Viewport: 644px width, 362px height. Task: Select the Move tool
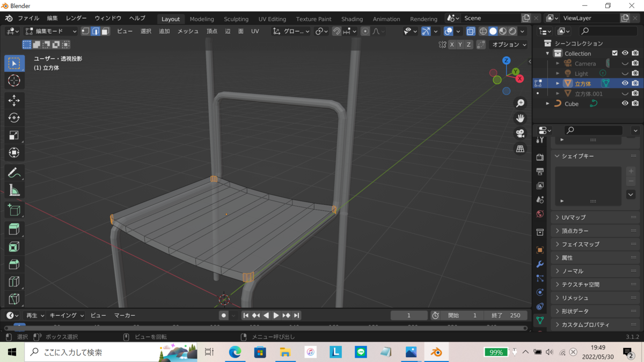(x=14, y=100)
